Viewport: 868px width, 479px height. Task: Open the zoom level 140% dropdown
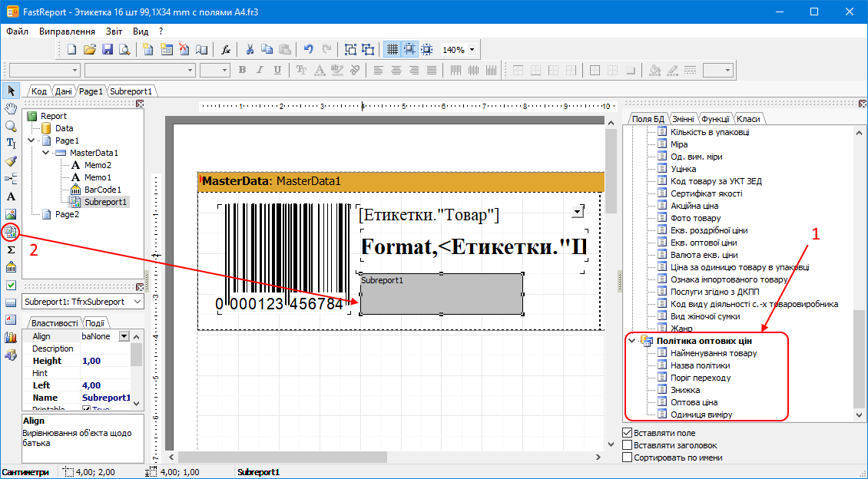[x=472, y=48]
